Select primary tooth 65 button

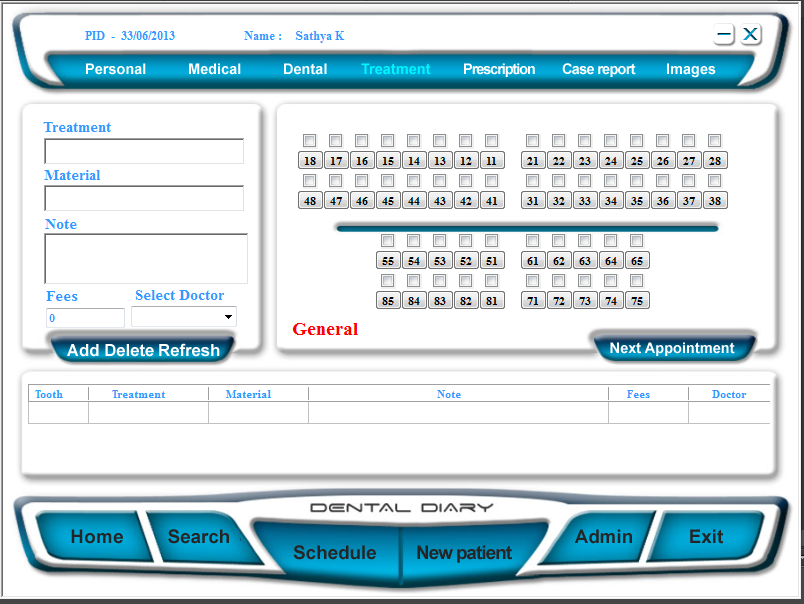pyautogui.click(x=636, y=261)
